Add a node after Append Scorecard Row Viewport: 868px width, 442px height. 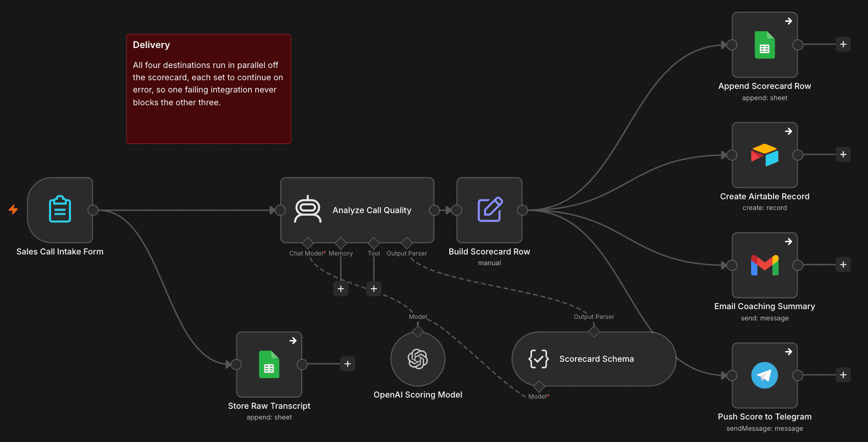click(x=843, y=44)
